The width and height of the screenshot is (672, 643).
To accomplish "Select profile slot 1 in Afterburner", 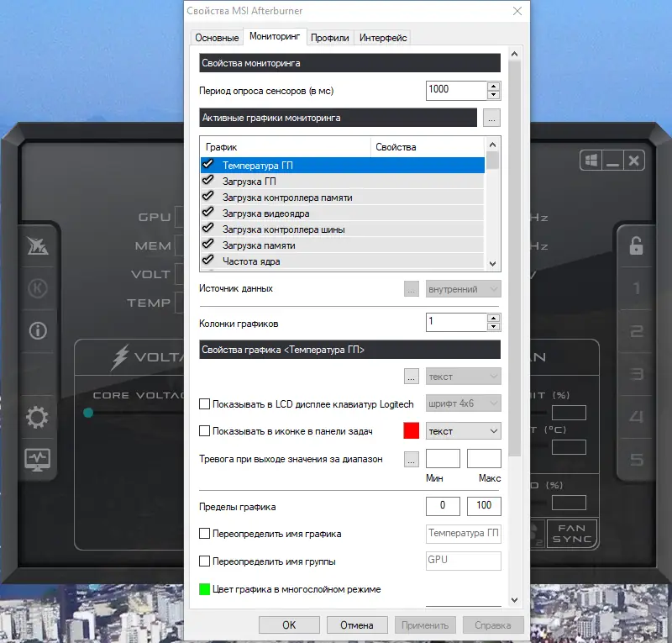I will 637,288.
